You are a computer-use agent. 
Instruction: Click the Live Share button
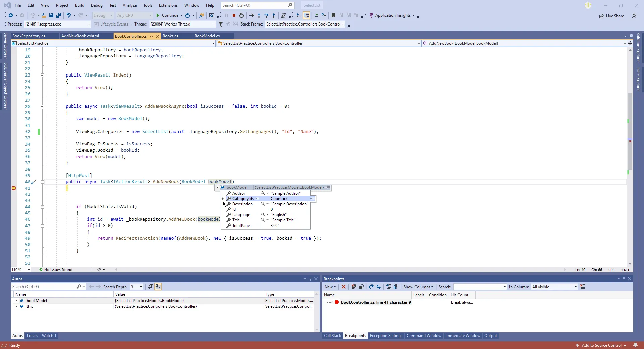(611, 16)
